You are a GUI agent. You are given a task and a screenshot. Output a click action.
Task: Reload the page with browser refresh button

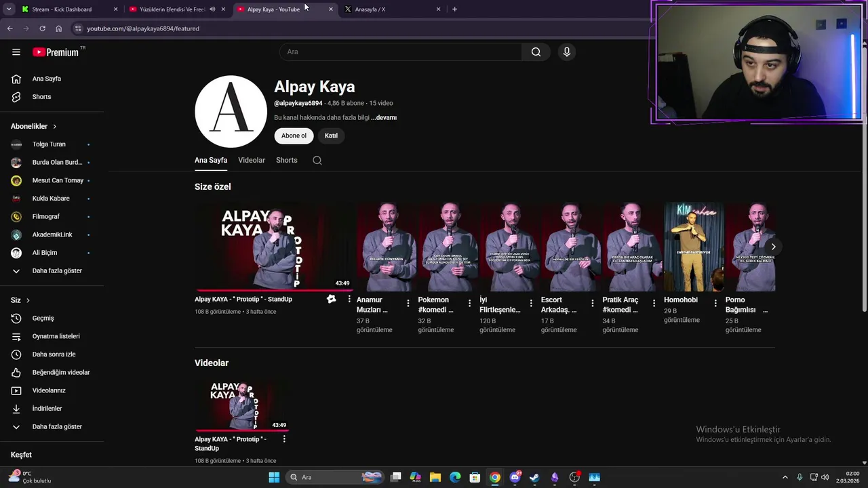42,28
